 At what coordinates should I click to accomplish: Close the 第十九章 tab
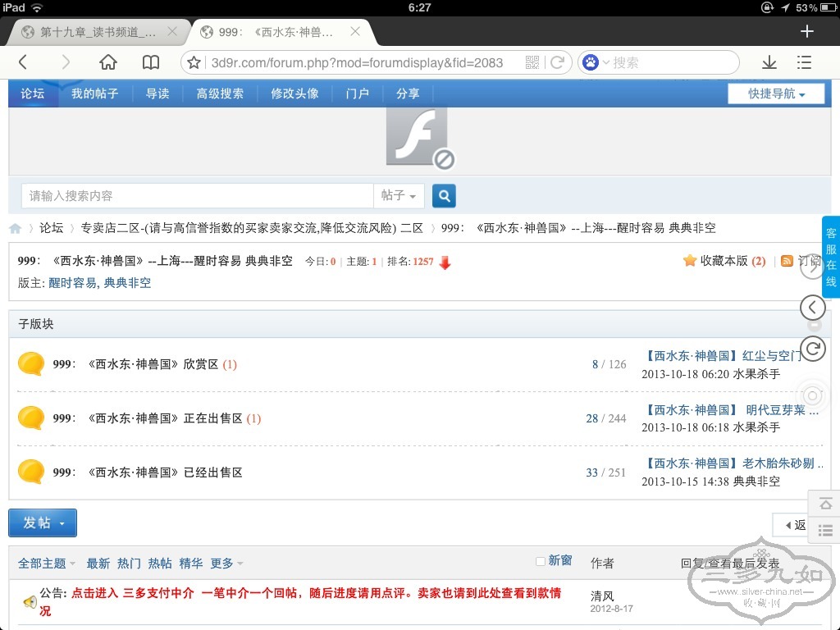tap(172, 32)
